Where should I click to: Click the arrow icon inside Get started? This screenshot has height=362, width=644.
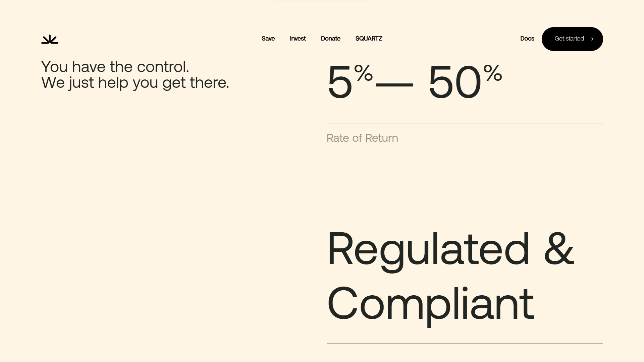click(592, 39)
